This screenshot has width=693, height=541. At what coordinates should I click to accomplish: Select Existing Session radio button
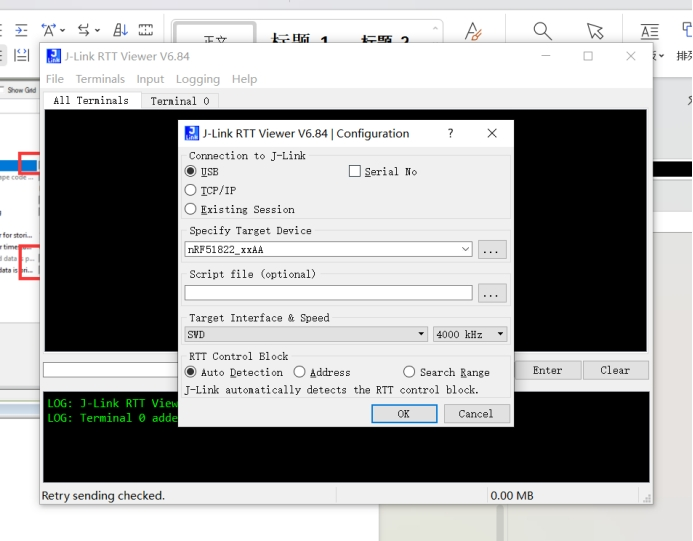tap(191, 209)
